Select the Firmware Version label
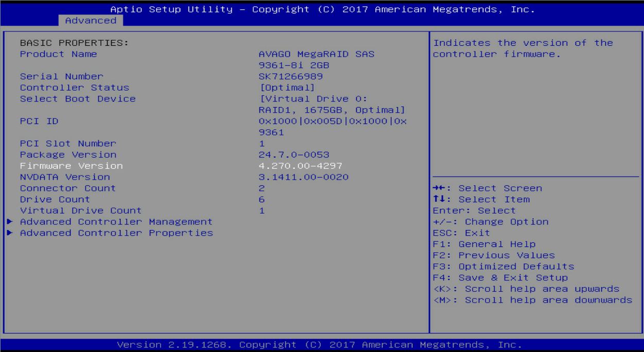Viewport: 644px width, 352px height. (x=72, y=166)
